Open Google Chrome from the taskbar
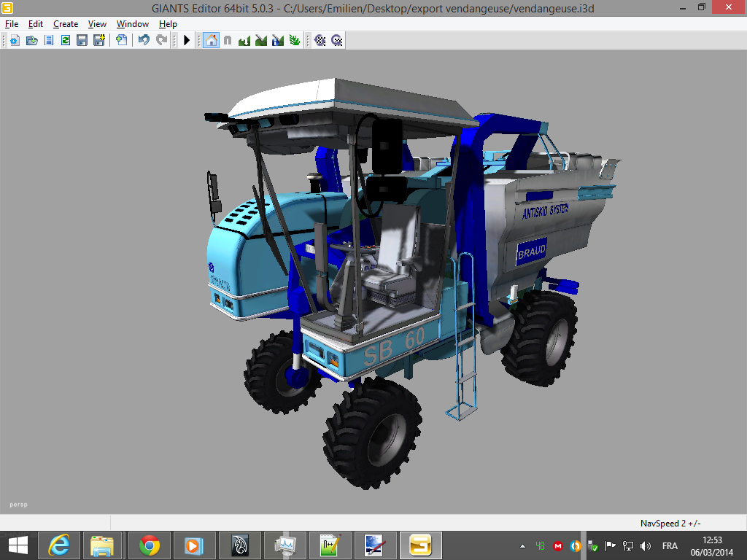This screenshot has height=560, width=747. (x=149, y=545)
